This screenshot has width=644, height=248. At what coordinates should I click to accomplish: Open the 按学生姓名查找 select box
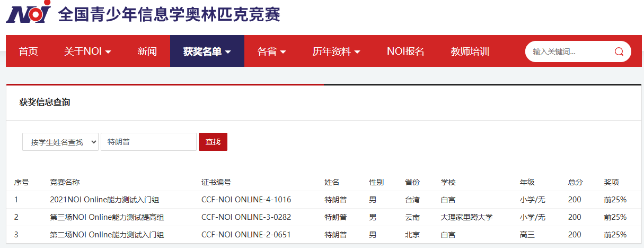click(x=60, y=142)
